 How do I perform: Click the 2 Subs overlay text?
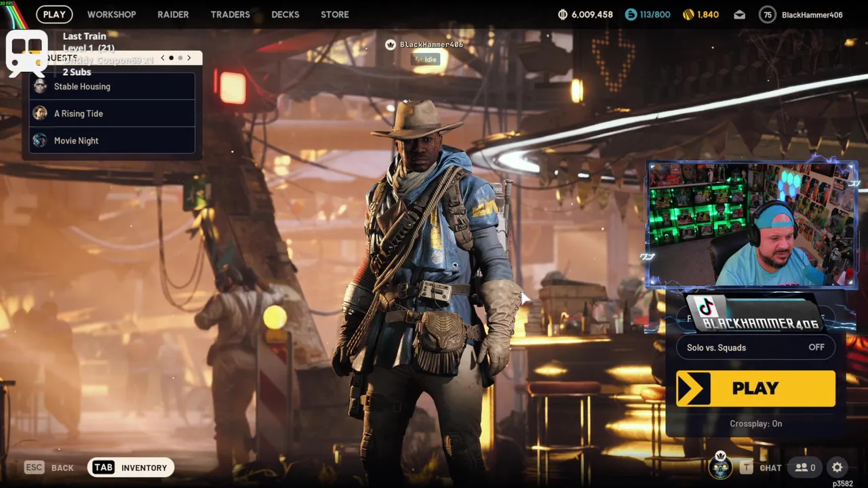[77, 72]
